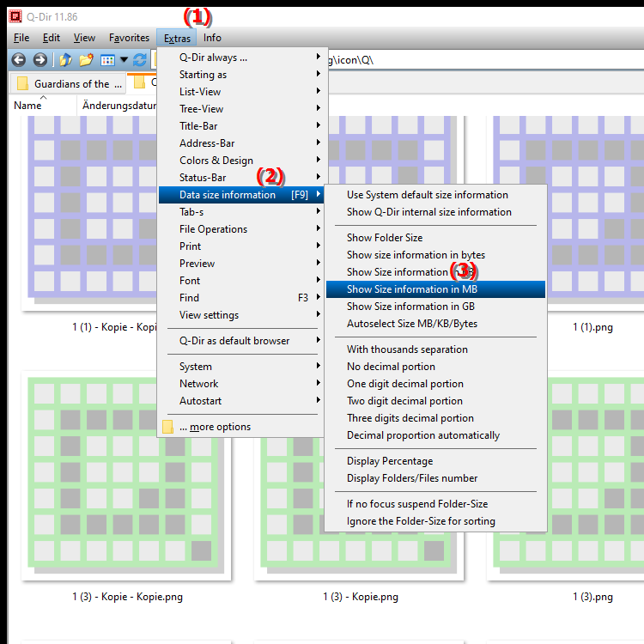The width and height of the screenshot is (644, 644).
Task: Expand Title-Bar submenu
Action: point(241,126)
